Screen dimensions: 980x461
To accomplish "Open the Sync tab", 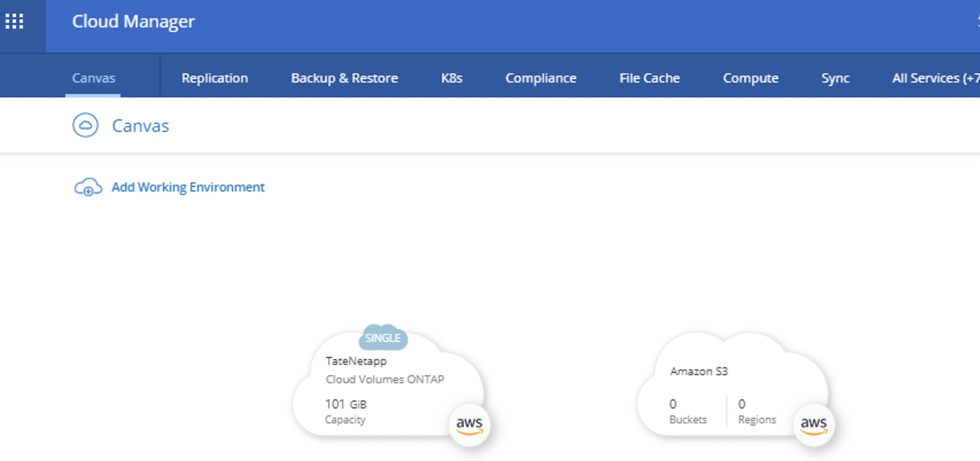I will tap(835, 78).
